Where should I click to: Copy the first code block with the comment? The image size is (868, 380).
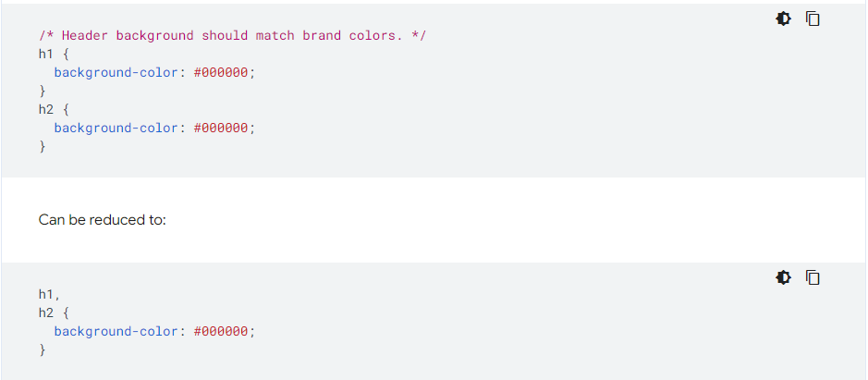click(x=813, y=18)
